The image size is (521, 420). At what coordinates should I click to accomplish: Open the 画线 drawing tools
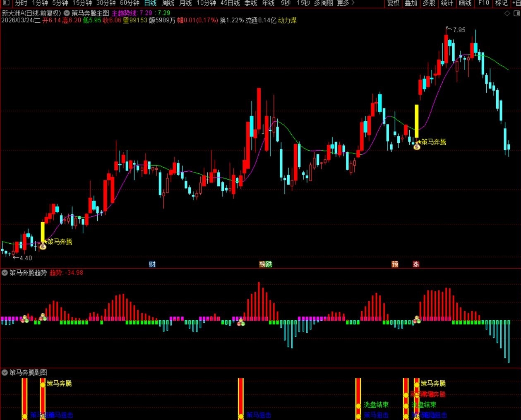pos(465,3)
